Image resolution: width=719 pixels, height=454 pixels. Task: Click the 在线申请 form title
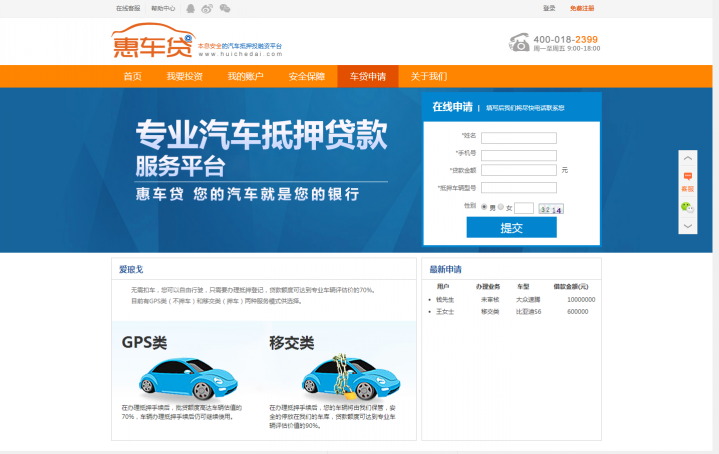point(453,107)
